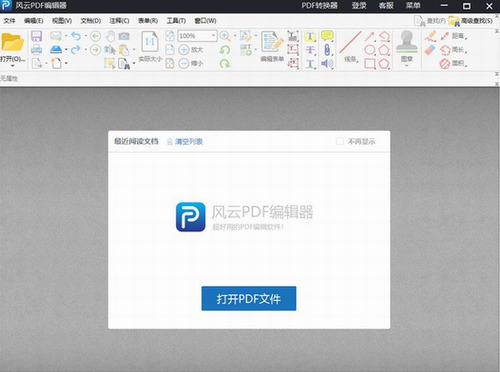Expand the stamp tool dropdown arrow

click(x=407, y=66)
